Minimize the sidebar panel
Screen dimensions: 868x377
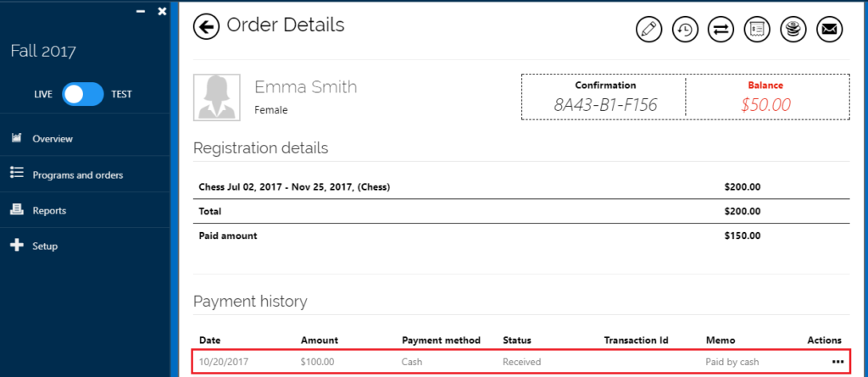coord(141,11)
